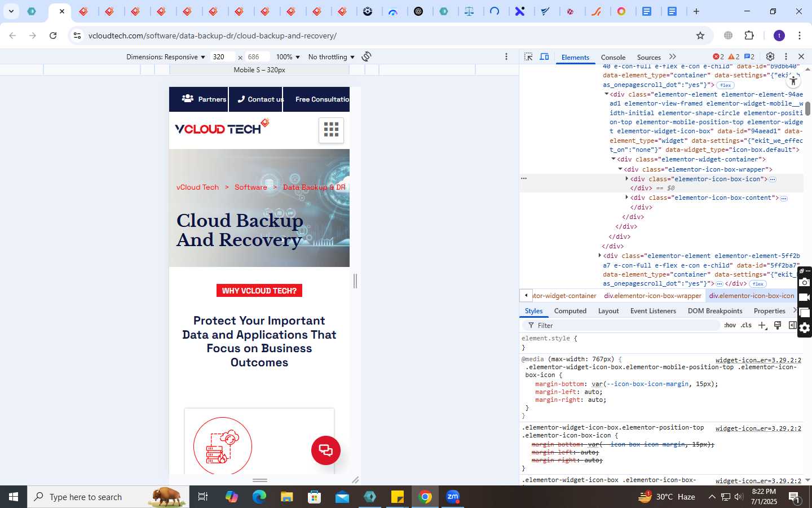Switch to the Sources tab

coord(648,57)
